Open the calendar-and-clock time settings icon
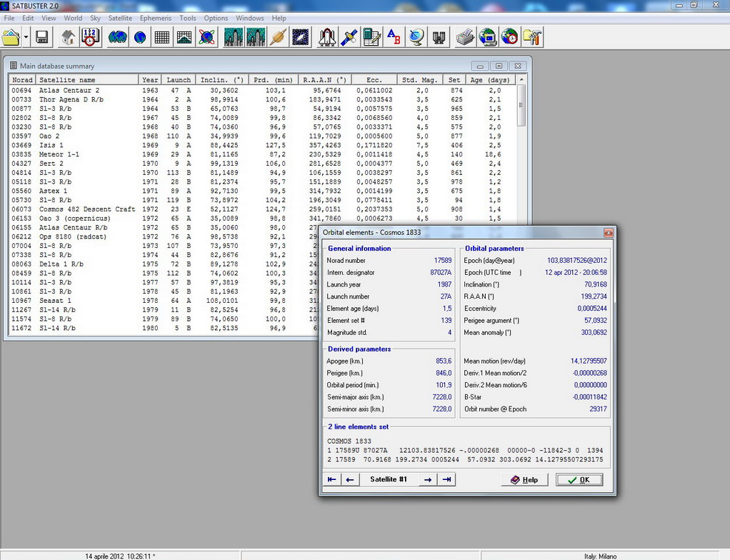 90,37
